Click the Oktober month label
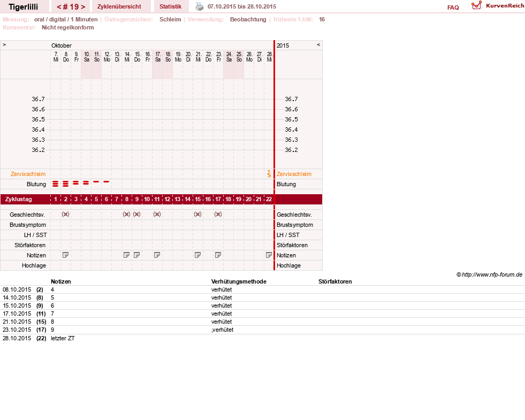Image resolution: width=525 pixels, height=420 pixels. coord(61,45)
